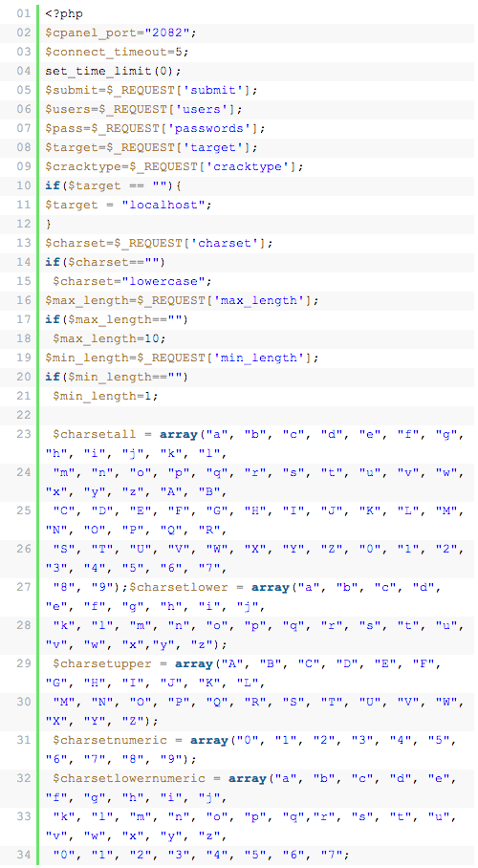Click the array keyword on line 29
The height and width of the screenshot is (868, 478).
[x=194, y=663]
